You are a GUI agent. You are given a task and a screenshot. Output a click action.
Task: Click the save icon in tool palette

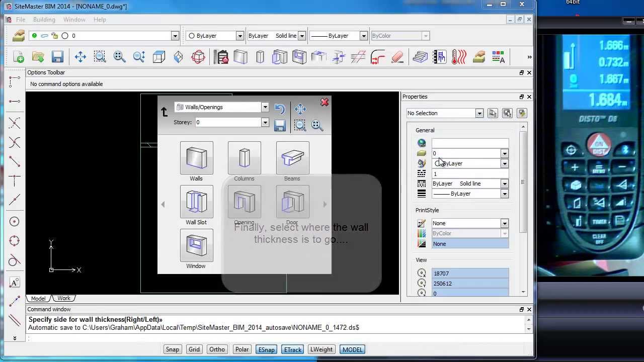pos(280,125)
